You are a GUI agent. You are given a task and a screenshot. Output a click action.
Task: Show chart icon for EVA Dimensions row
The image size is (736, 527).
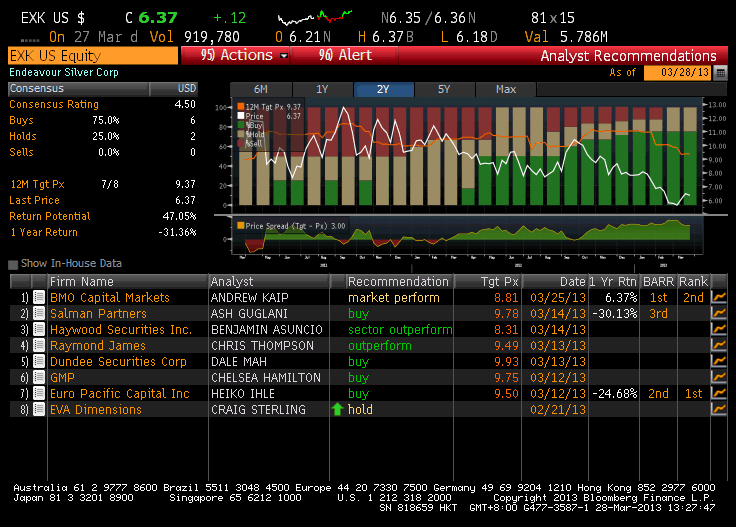coord(719,409)
